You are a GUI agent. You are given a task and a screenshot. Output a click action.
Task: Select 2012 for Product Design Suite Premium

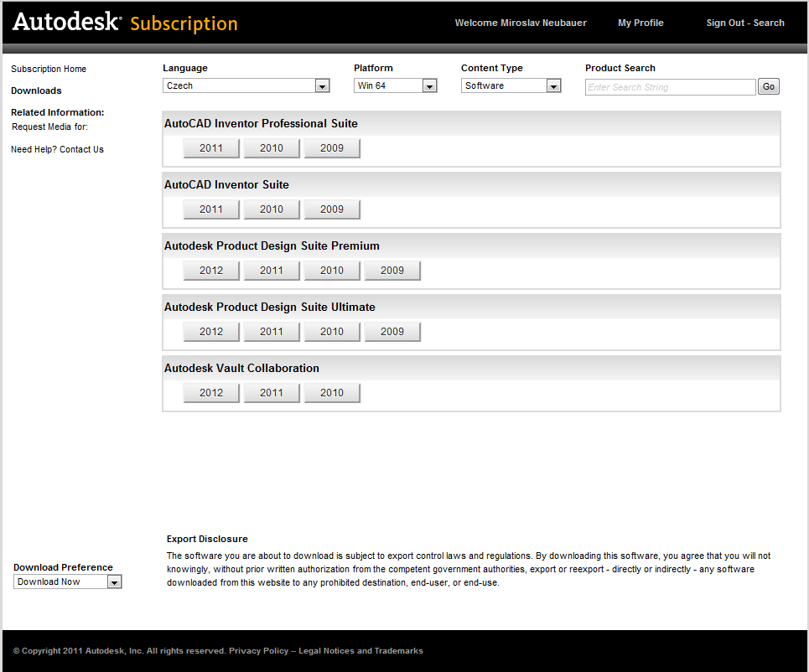coord(211,271)
